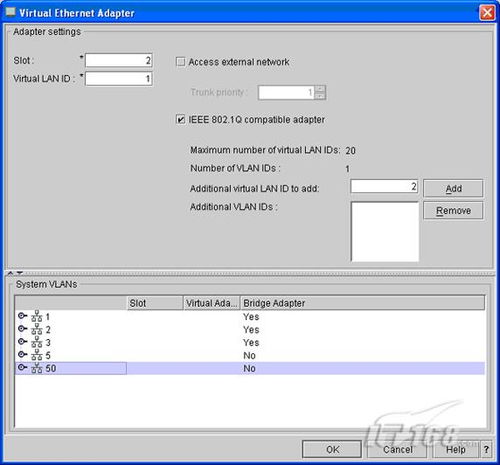Select the VLAN 2 row label

pyautogui.click(x=48, y=330)
